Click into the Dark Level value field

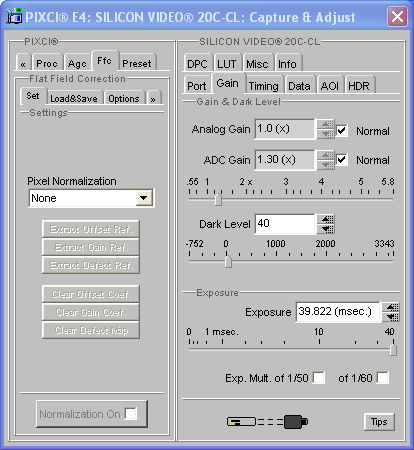pos(284,224)
